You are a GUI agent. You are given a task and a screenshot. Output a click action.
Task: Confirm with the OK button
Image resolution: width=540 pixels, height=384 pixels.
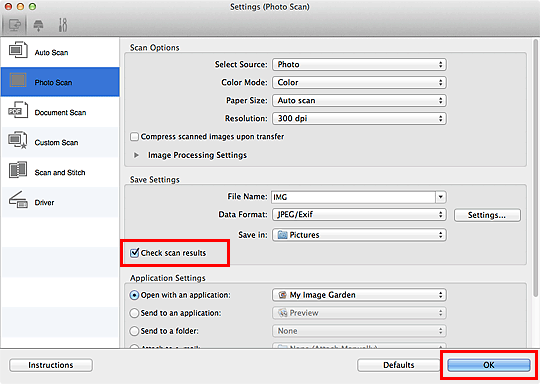(x=489, y=365)
